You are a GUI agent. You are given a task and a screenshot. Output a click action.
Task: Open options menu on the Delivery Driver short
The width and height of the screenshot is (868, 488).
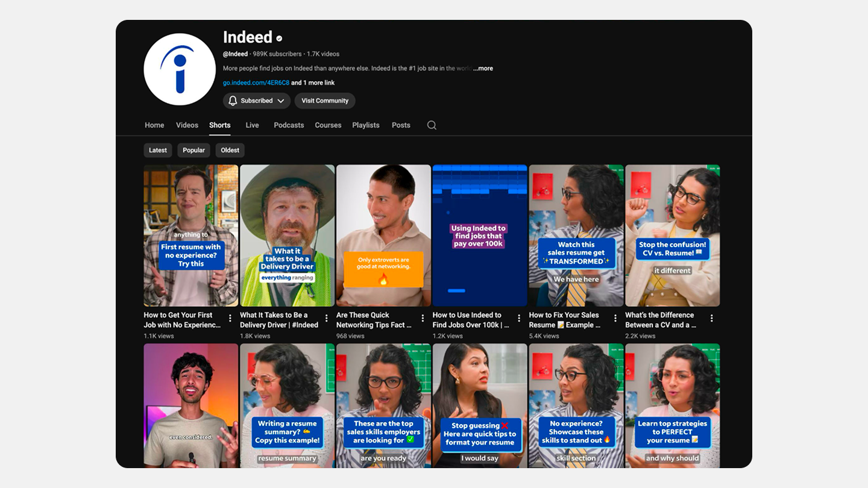click(327, 318)
